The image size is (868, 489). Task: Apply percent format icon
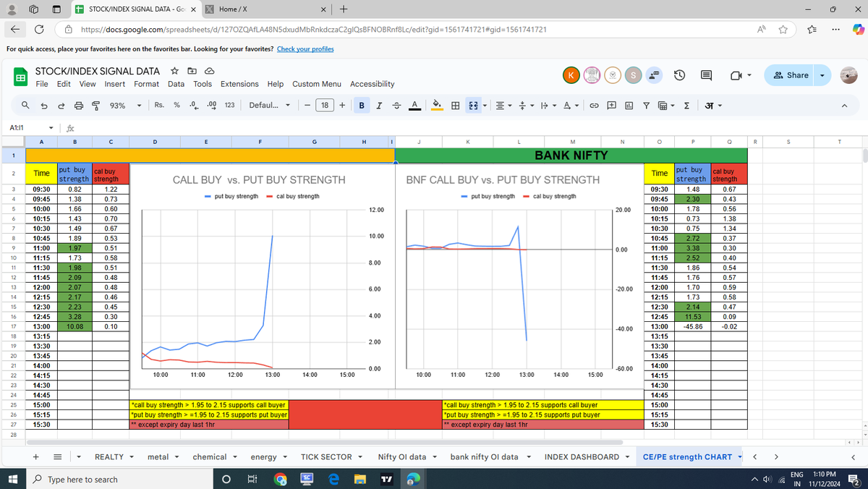pyautogui.click(x=176, y=106)
